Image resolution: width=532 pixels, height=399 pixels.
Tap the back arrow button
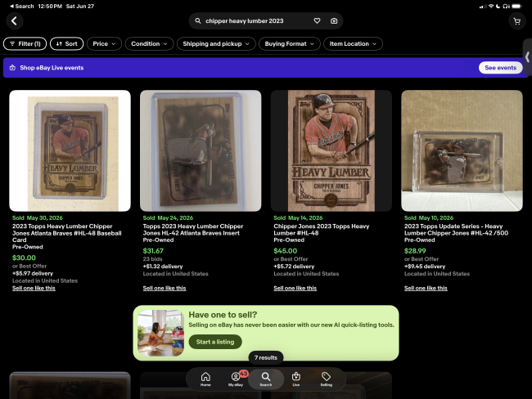[x=14, y=21]
